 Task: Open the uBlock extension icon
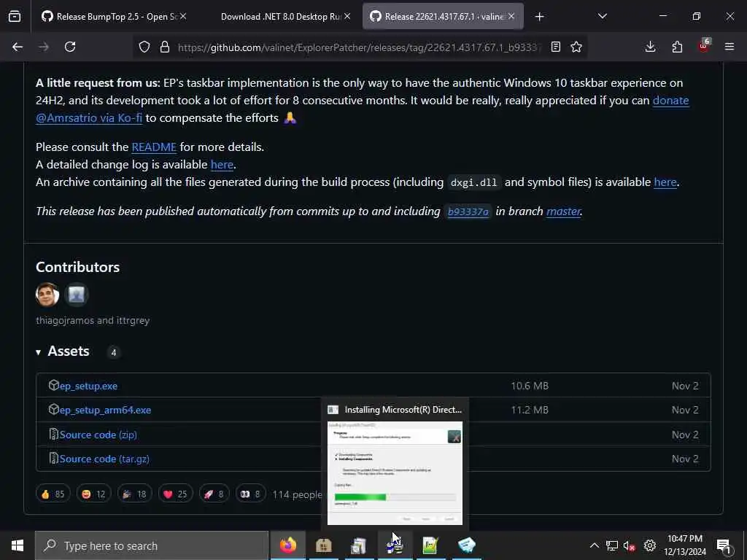click(x=704, y=46)
